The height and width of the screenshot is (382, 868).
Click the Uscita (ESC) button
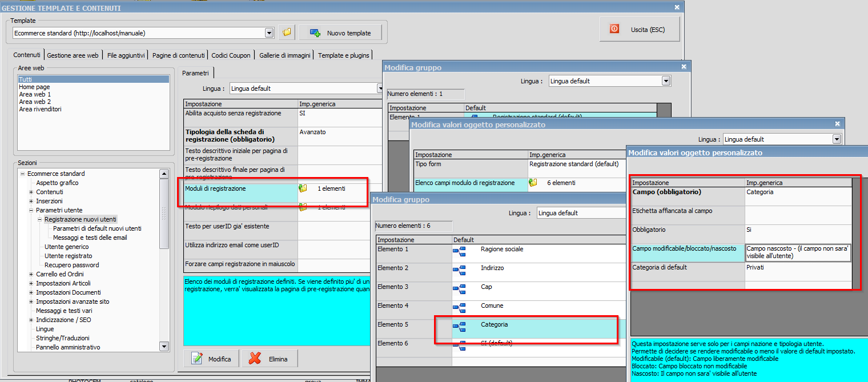pyautogui.click(x=640, y=29)
